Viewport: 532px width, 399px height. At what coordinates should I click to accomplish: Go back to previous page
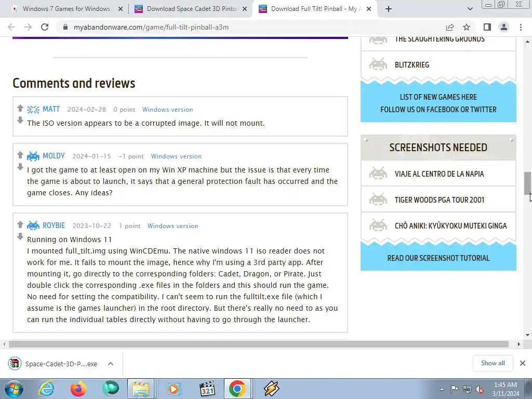point(11,27)
